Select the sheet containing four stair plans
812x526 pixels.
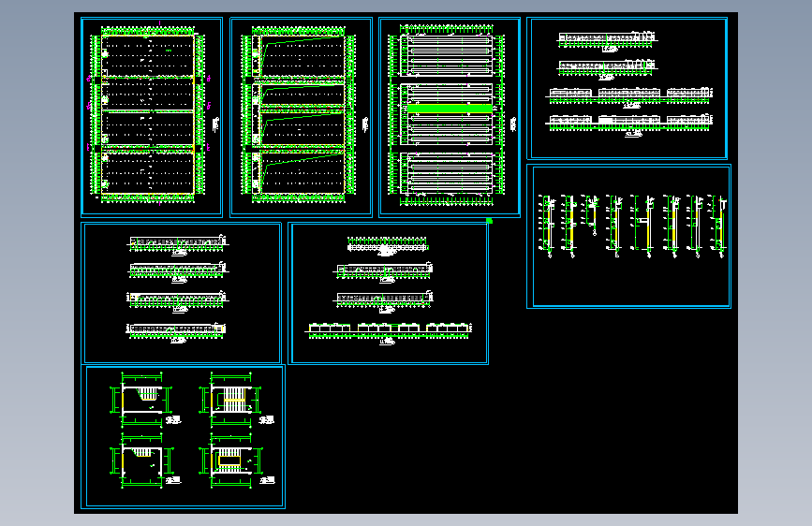183,436
